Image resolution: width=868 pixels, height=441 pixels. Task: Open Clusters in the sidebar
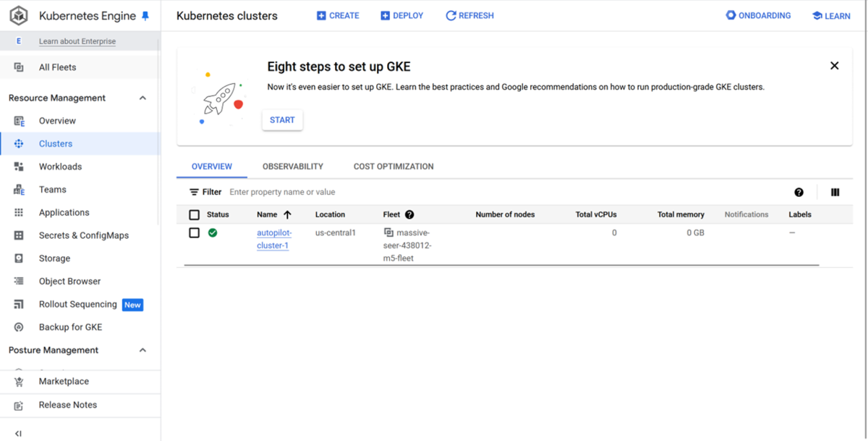(80, 143)
